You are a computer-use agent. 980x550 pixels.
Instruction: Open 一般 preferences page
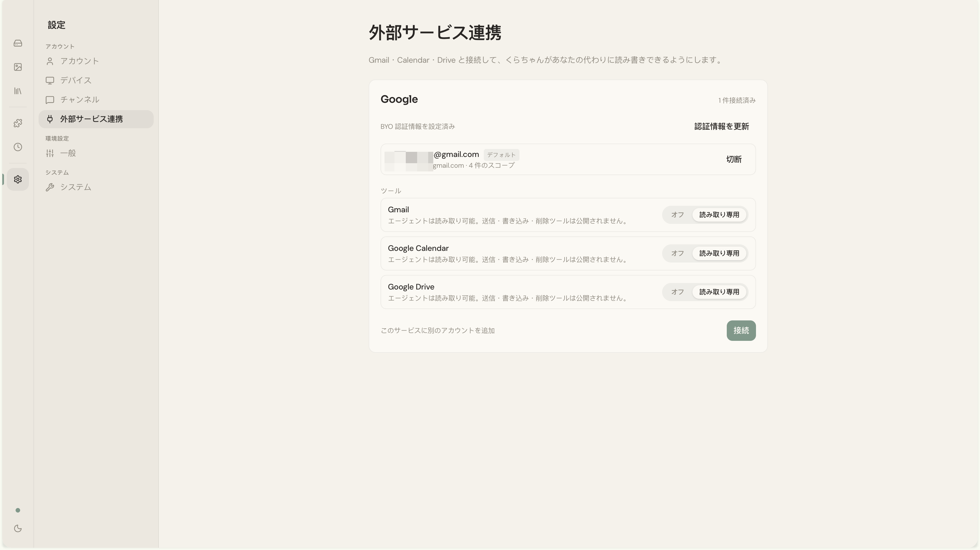(x=96, y=153)
